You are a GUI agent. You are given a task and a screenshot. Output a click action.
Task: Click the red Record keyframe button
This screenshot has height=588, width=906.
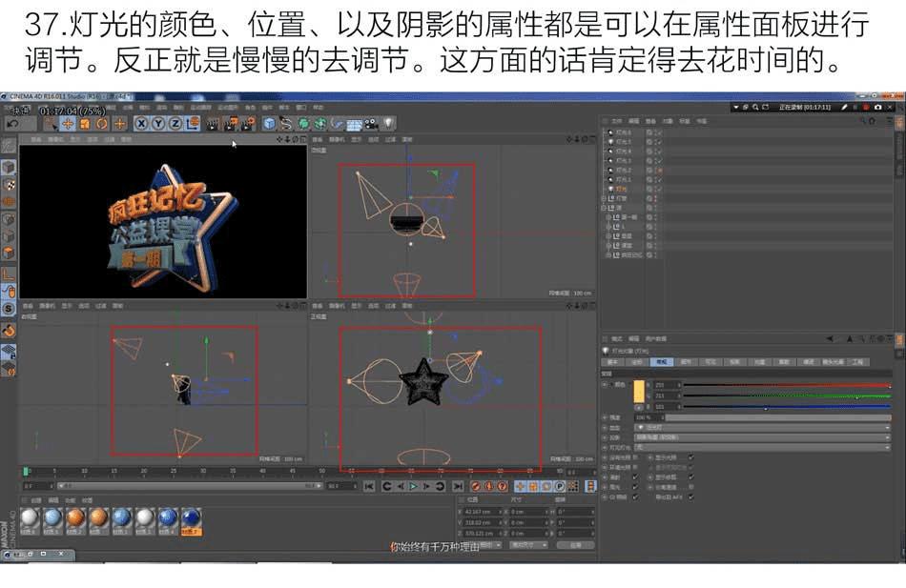click(x=475, y=486)
